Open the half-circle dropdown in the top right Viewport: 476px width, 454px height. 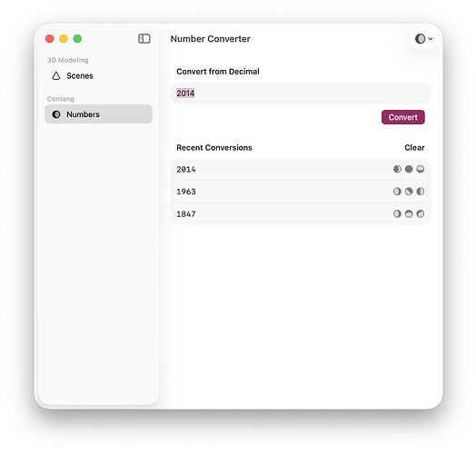pyautogui.click(x=424, y=39)
